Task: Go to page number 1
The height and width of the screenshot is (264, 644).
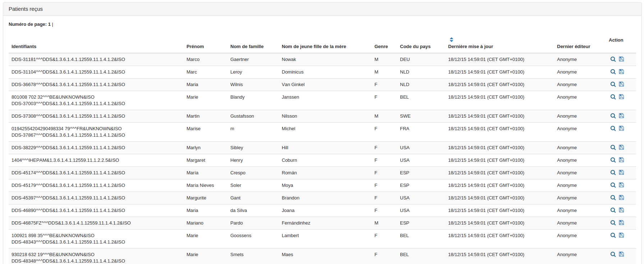Action: 49,24
